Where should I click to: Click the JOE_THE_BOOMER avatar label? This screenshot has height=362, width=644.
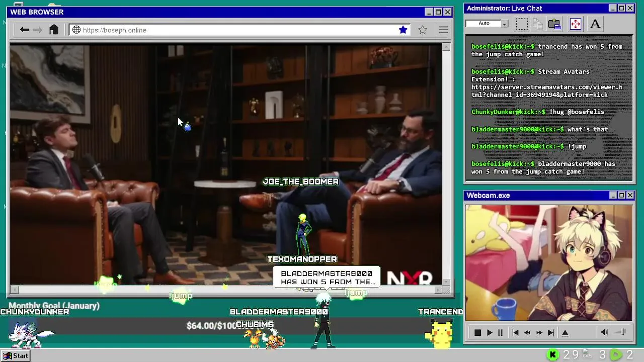pyautogui.click(x=301, y=182)
